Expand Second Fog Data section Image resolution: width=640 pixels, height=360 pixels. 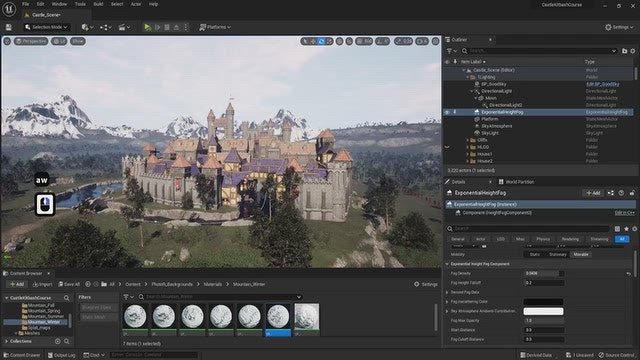tap(447, 292)
